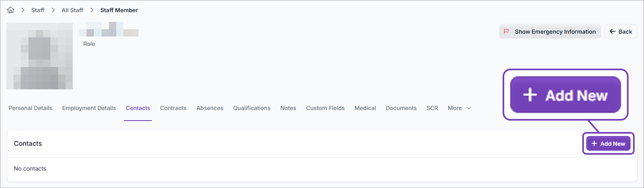Go to the Documents tab
Screen dimensions: 644x188
pyautogui.click(x=401, y=108)
